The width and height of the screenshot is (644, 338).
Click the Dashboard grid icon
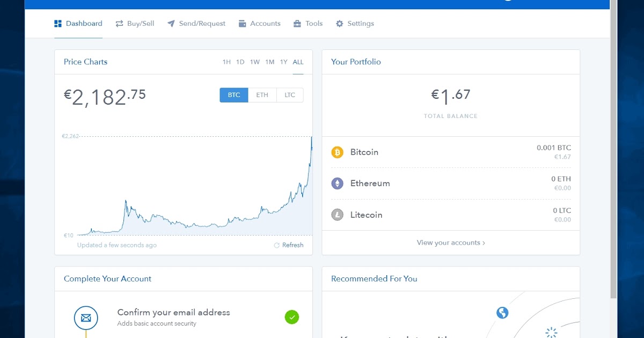point(58,24)
